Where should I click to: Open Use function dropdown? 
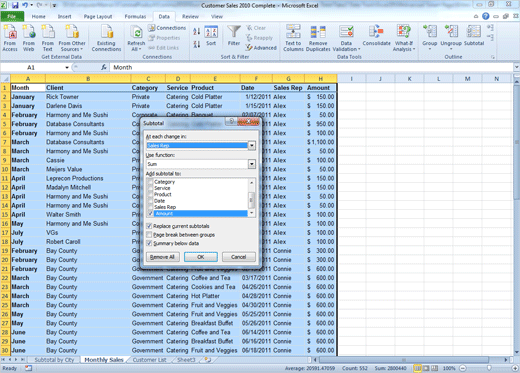click(252, 164)
